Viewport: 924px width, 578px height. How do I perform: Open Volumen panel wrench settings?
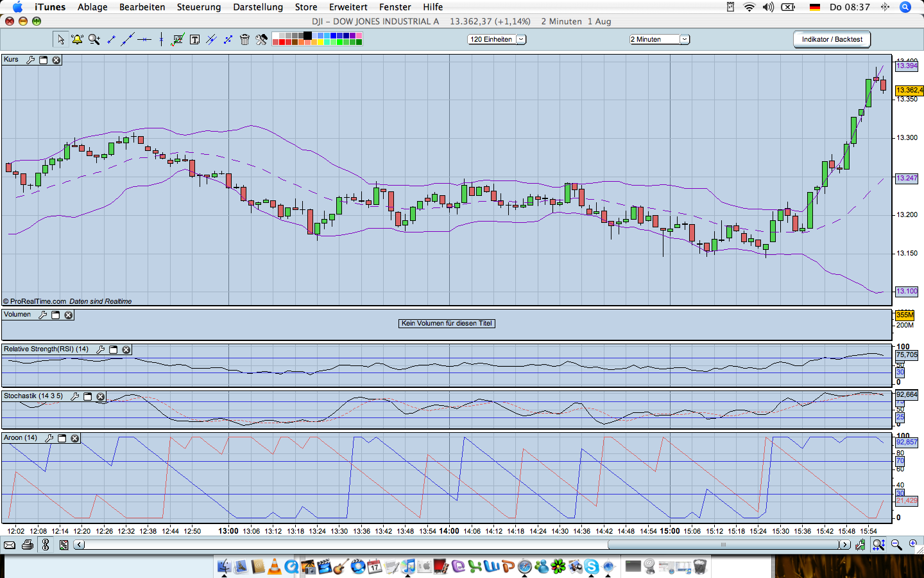coord(42,315)
